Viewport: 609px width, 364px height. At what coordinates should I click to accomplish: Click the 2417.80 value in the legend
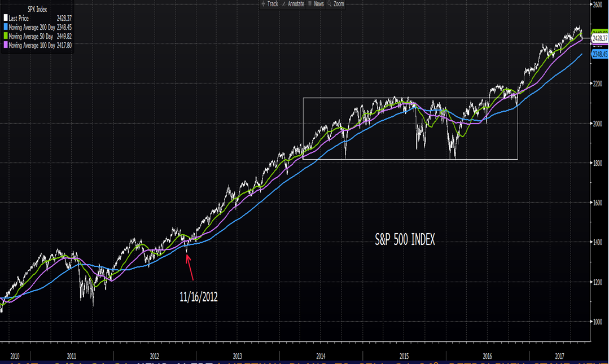[64, 45]
